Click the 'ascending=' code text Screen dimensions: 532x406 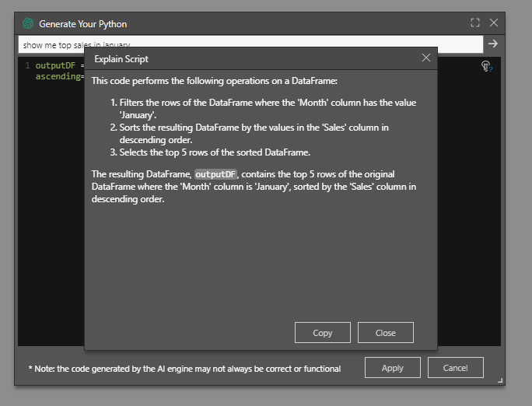pos(60,77)
